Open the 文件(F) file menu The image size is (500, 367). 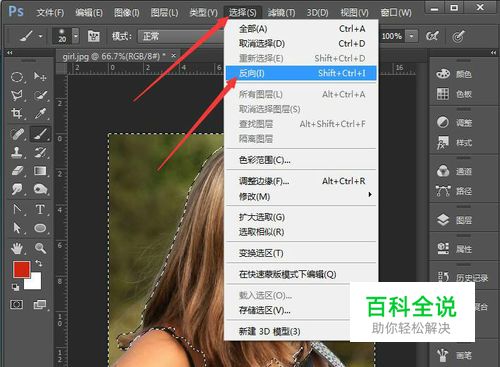50,13
